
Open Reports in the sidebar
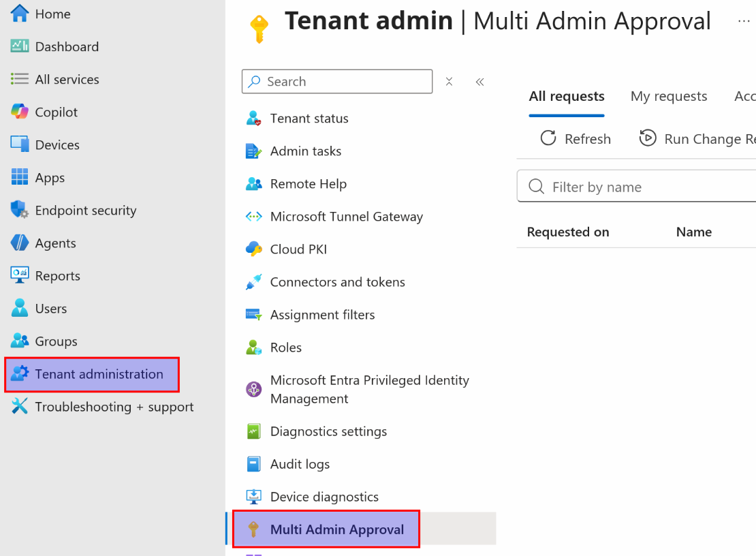click(x=58, y=276)
